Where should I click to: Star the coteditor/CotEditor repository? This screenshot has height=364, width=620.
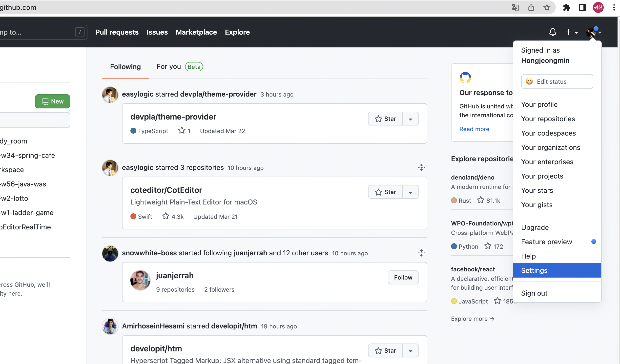(385, 192)
